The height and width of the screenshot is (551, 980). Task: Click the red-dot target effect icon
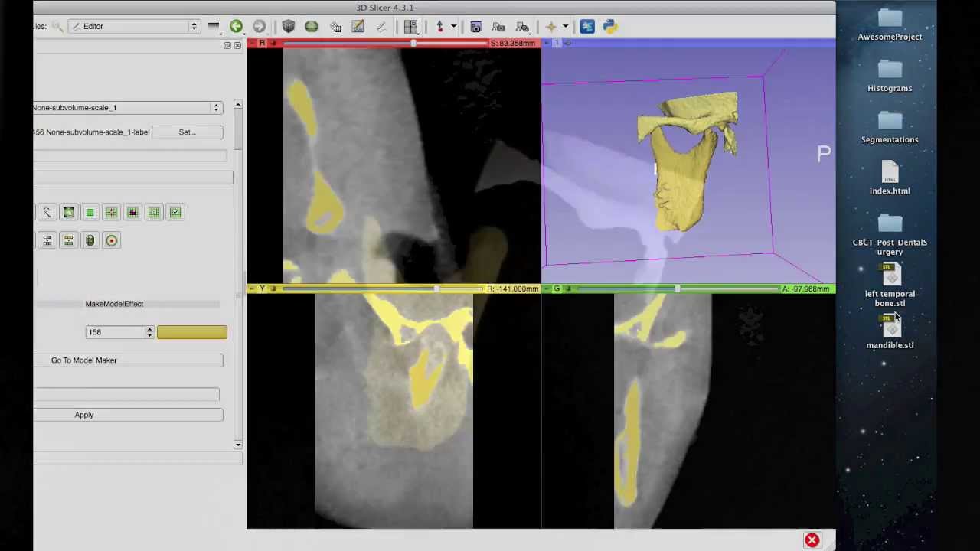112,241
